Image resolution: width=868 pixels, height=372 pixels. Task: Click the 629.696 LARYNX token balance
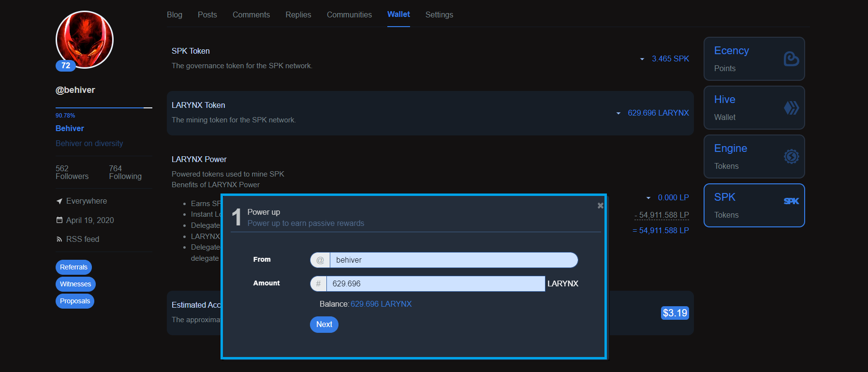[x=658, y=113]
